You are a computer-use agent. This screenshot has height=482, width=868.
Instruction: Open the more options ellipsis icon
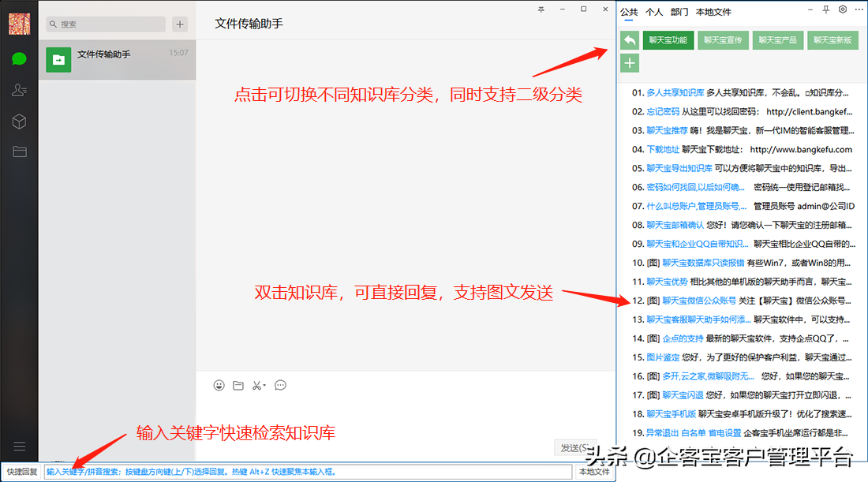click(859, 9)
